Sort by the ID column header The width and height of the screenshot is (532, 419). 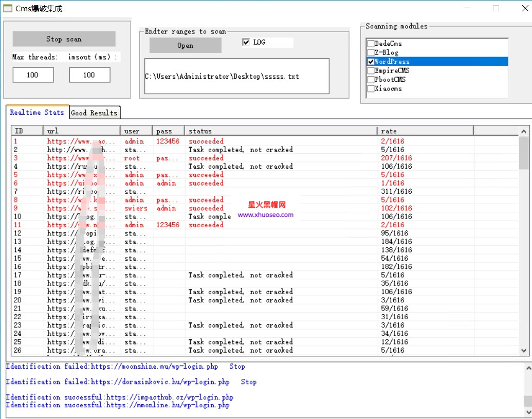click(27, 131)
